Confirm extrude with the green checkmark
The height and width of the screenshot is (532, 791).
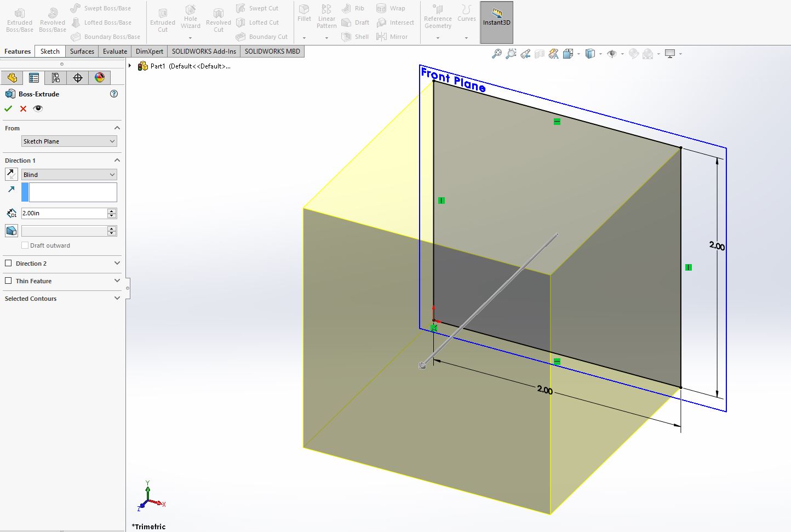click(8, 108)
